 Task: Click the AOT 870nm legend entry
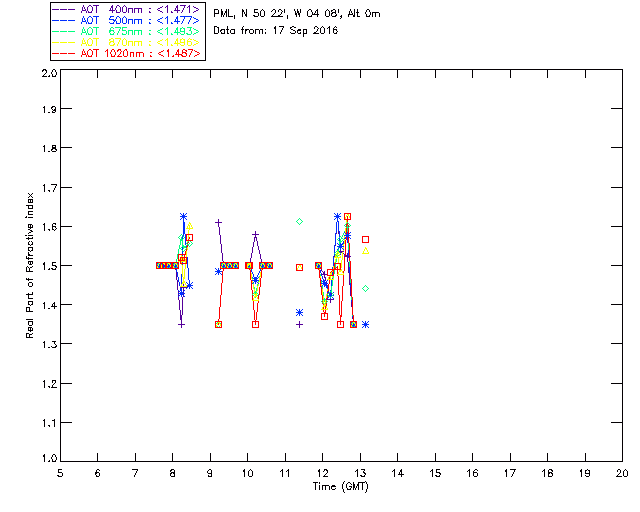click(x=126, y=42)
